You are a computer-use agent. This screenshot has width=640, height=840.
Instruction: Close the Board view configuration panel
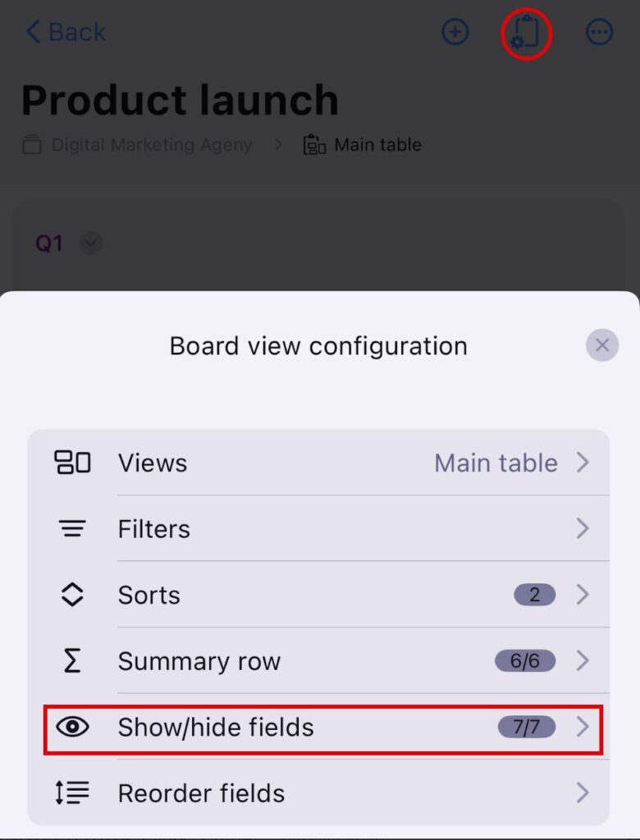(602, 345)
